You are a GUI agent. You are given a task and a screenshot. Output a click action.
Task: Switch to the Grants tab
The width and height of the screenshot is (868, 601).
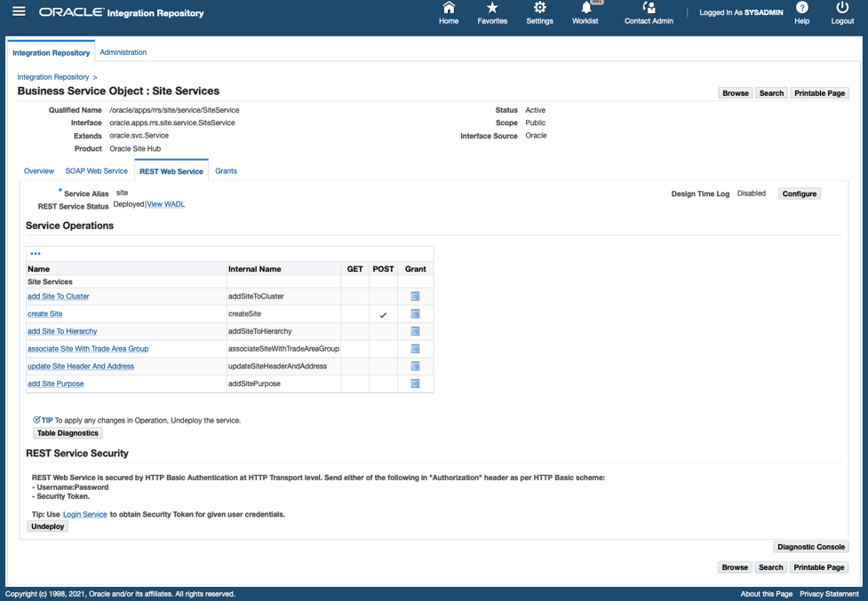(x=226, y=170)
